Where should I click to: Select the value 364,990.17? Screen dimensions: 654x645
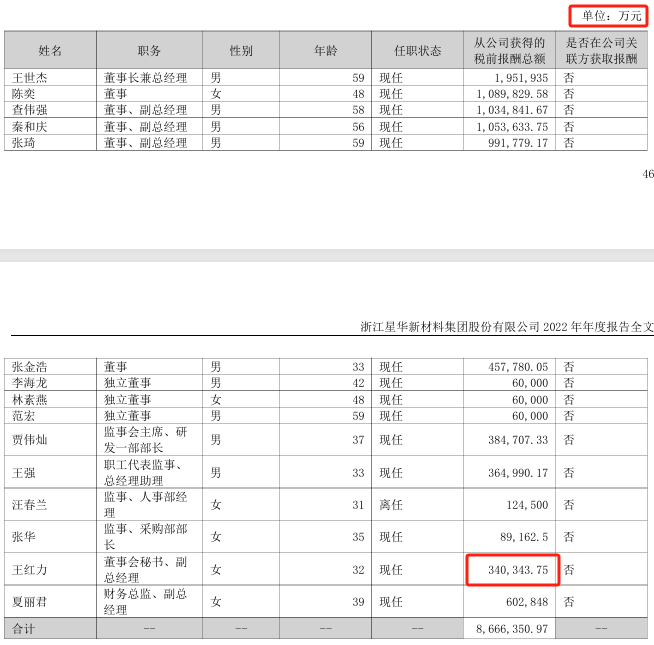[518, 473]
